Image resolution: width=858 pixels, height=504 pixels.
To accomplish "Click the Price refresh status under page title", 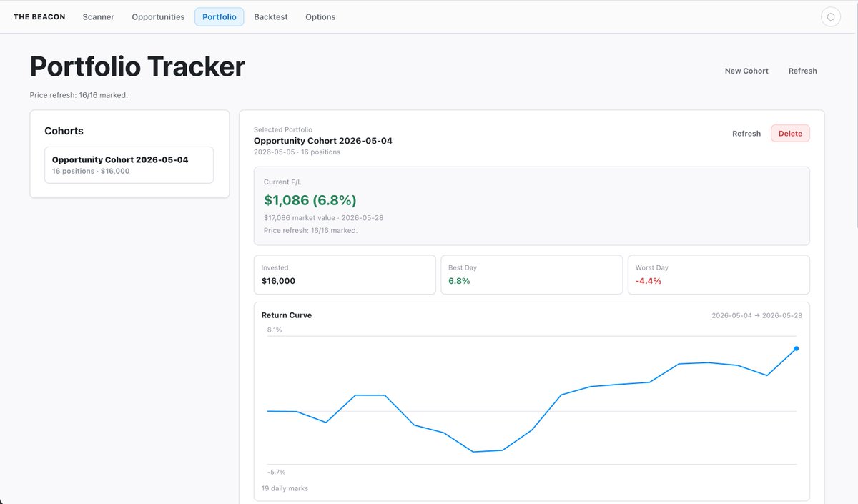I will point(79,95).
